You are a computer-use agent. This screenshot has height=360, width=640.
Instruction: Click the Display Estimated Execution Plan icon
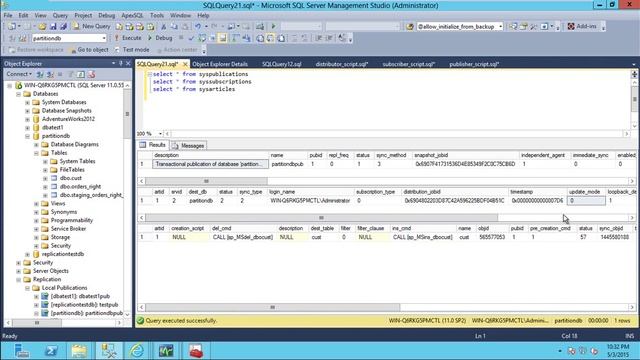point(202,38)
